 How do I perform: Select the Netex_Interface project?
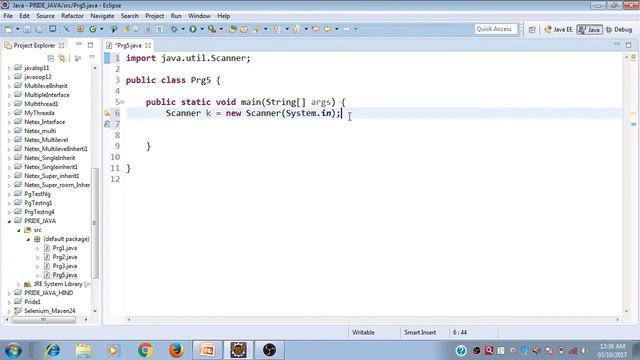click(44, 122)
